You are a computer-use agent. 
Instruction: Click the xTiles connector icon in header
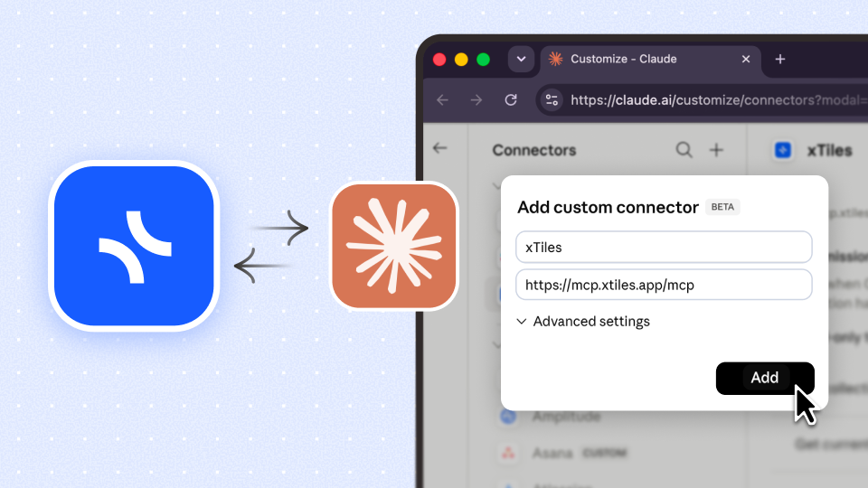click(783, 150)
